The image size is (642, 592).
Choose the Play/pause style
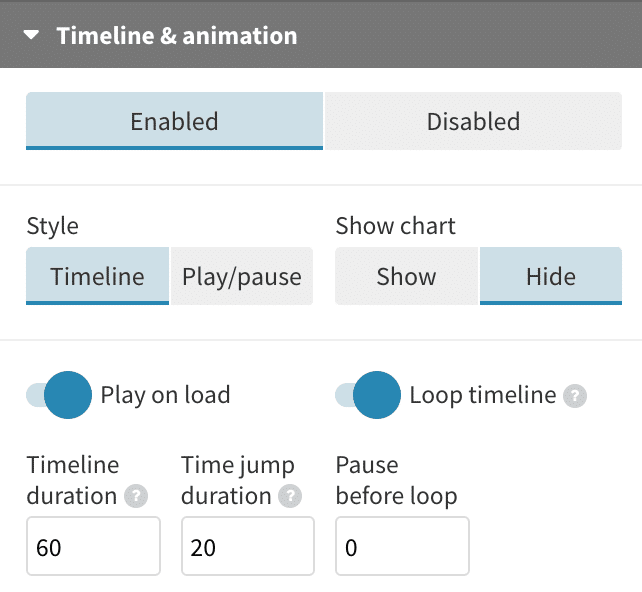coord(242,276)
